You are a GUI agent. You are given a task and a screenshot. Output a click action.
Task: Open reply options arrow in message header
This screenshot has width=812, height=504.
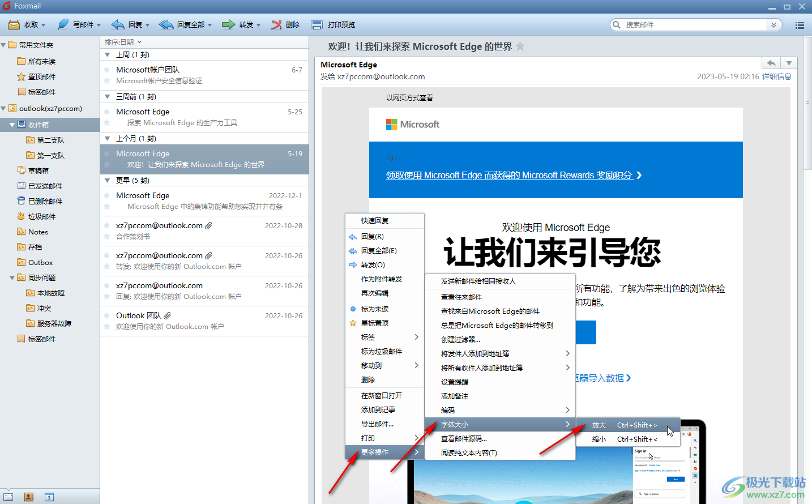[x=789, y=63]
